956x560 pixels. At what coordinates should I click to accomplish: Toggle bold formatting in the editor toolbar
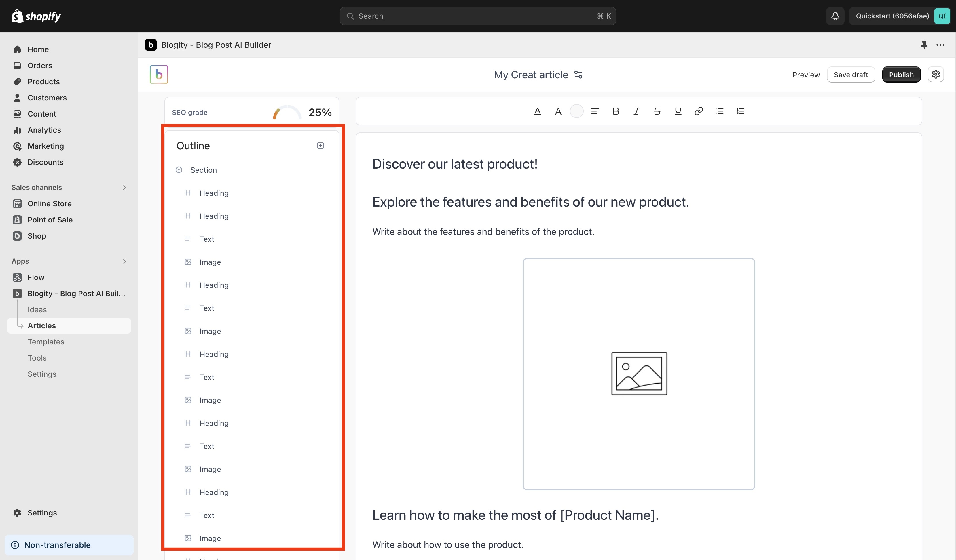(x=616, y=111)
